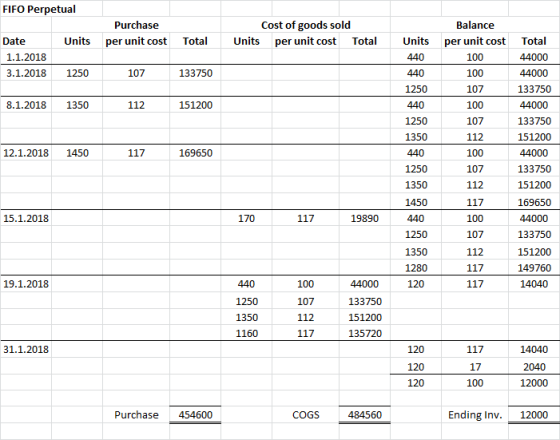Select date cell '31.1.2018'

tap(26, 350)
